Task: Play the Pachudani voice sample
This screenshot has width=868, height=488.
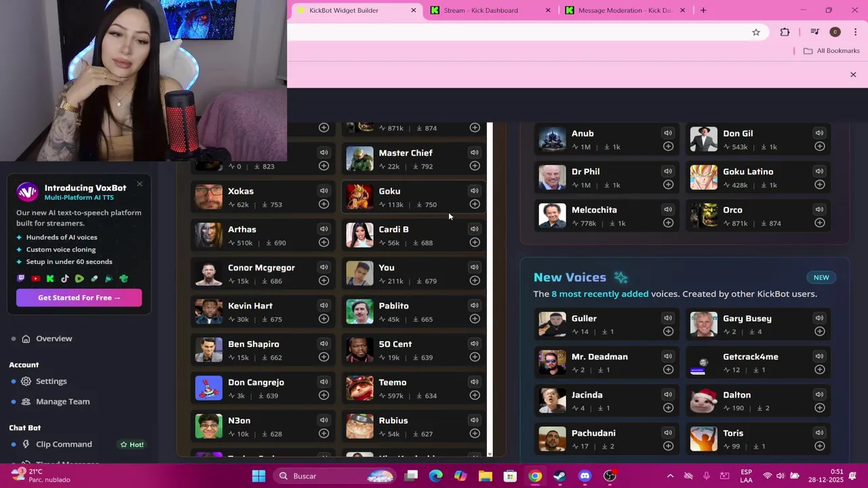Action: coord(668,432)
